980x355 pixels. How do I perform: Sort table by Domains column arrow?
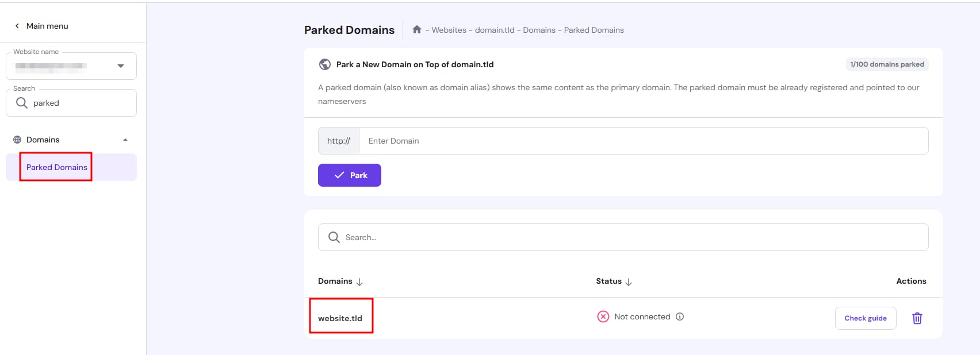(x=359, y=281)
